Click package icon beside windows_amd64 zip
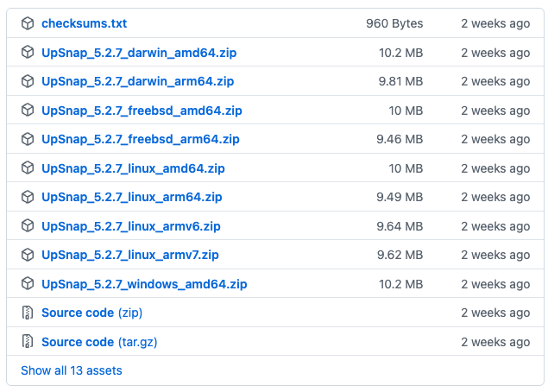This screenshot has height=392, width=548. (x=28, y=284)
